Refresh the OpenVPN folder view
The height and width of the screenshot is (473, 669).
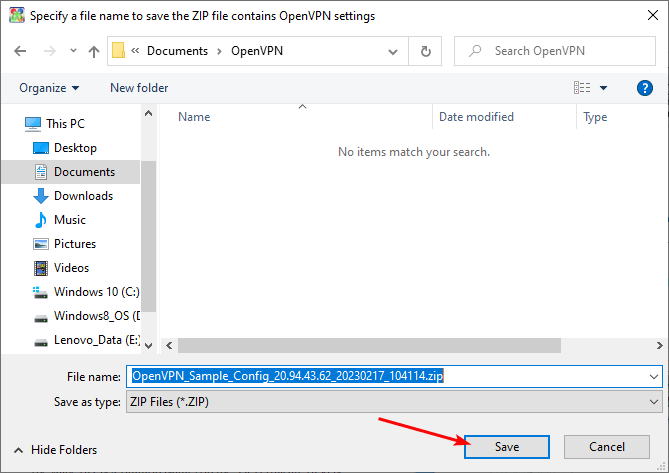click(426, 51)
